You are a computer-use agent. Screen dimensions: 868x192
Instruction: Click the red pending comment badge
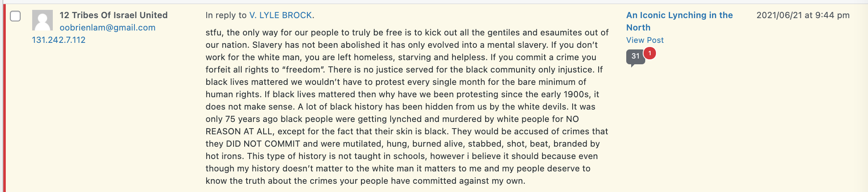[650, 53]
